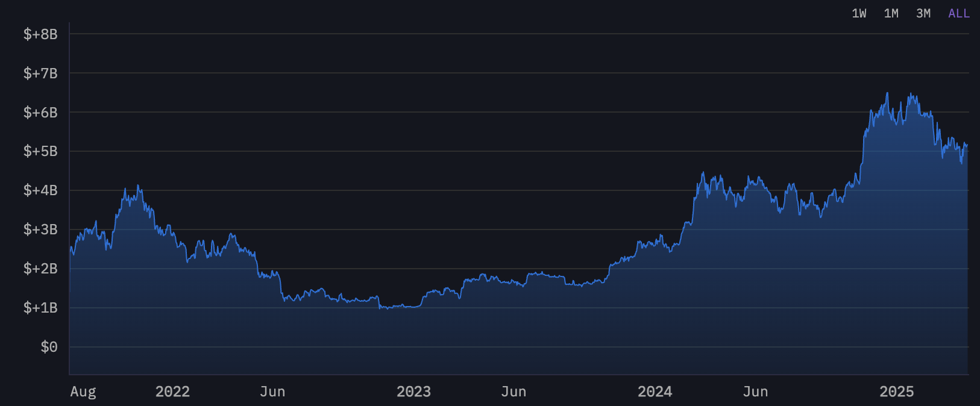Click the 2022 year label
This screenshot has height=406, width=980.
[x=172, y=392]
